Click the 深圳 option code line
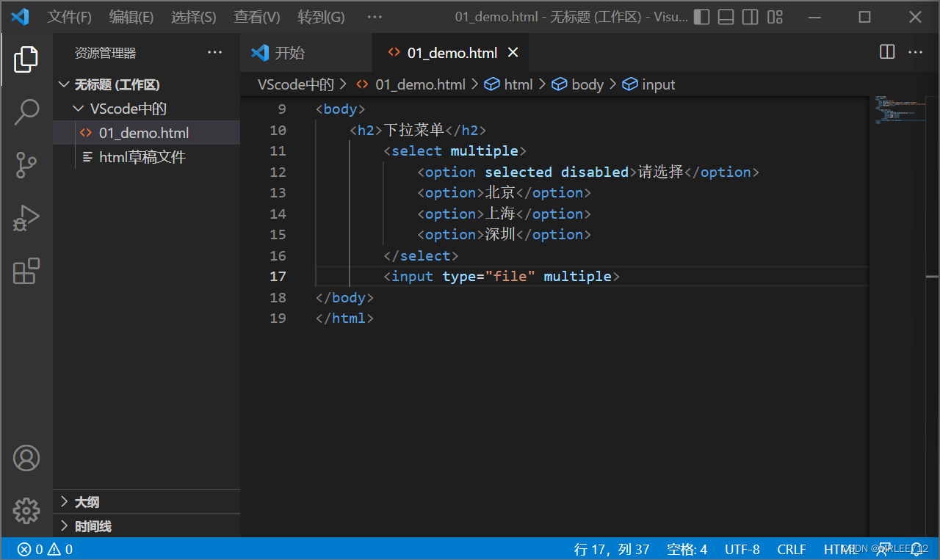This screenshot has height=560, width=940. pyautogui.click(x=504, y=234)
